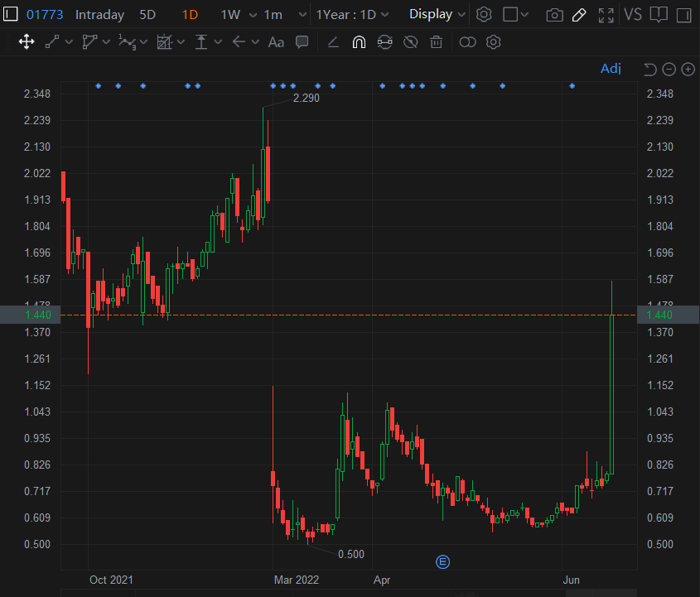
Task: Select the wave pattern drawing tool
Action: pyautogui.click(x=127, y=42)
